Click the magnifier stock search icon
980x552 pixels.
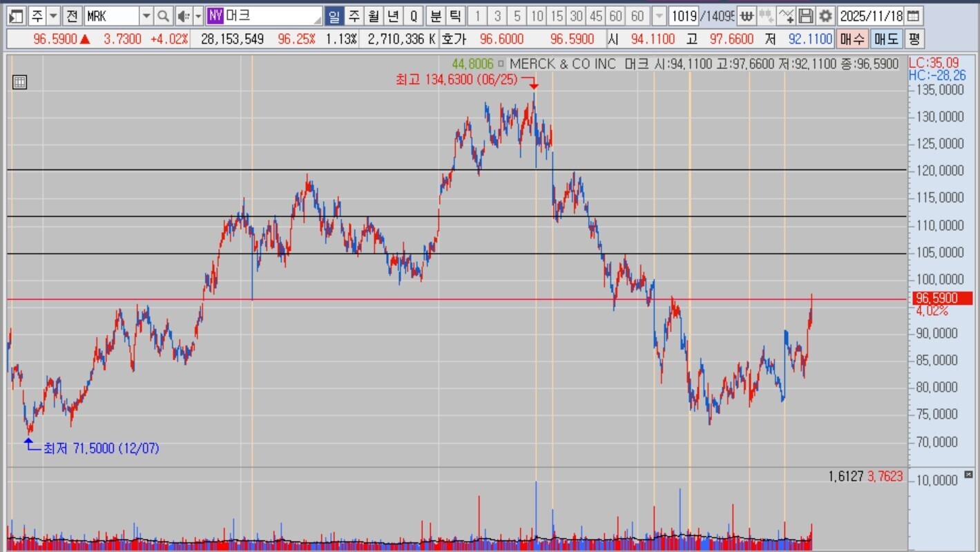pyautogui.click(x=163, y=16)
